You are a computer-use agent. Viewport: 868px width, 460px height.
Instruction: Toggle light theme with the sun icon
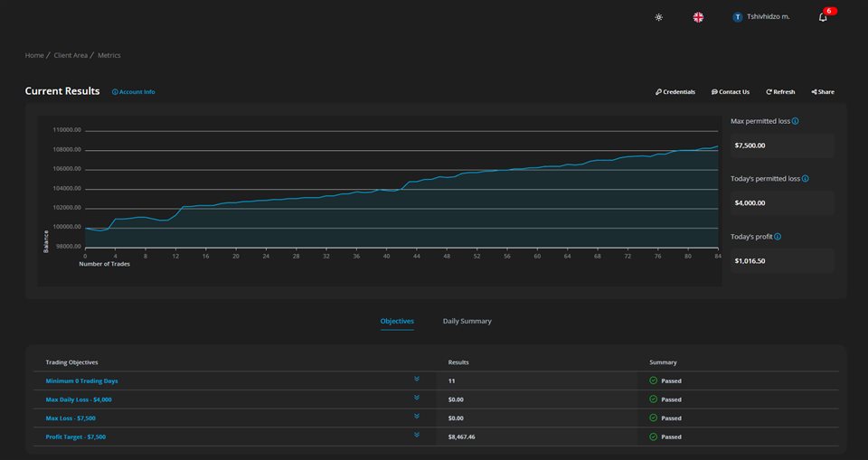click(658, 17)
